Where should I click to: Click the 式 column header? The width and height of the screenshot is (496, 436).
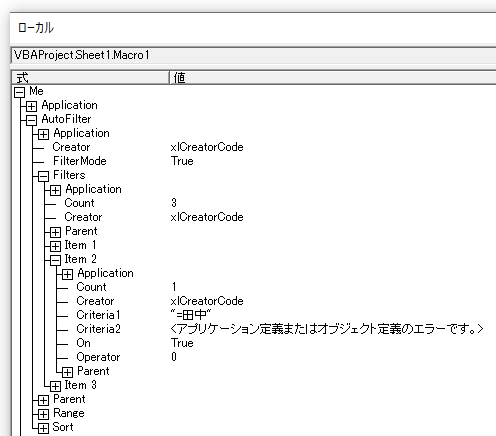tap(90, 77)
